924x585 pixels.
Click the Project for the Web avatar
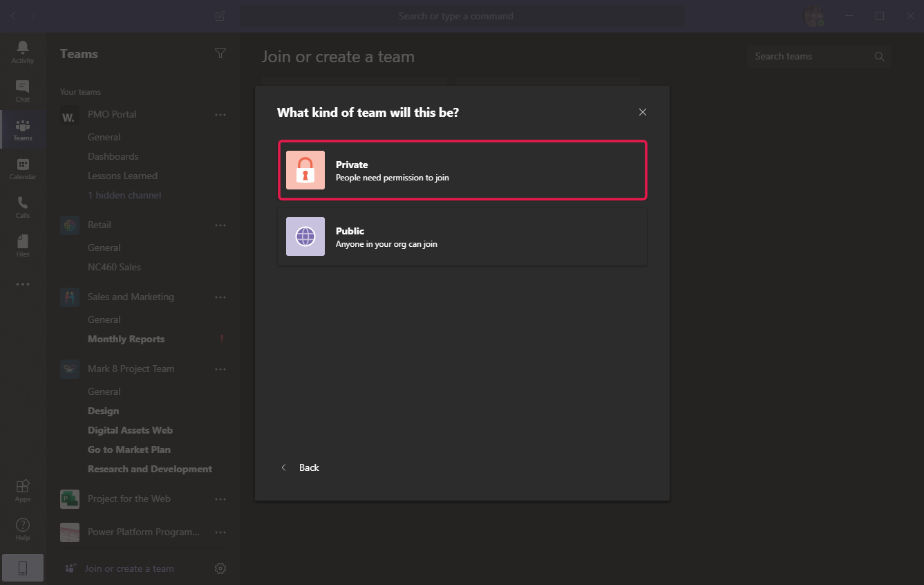(69, 499)
